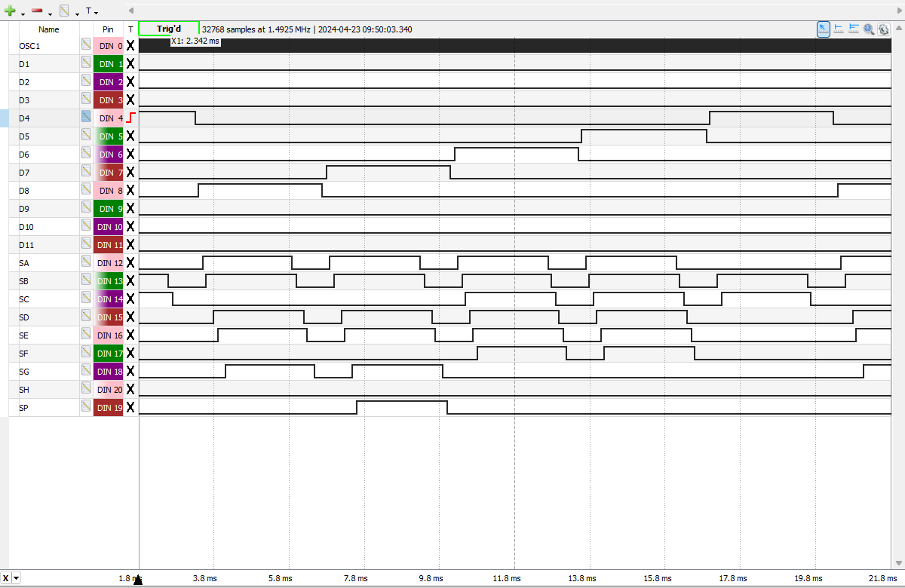The width and height of the screenshot is (905, 588).
Task: Edit properties icon for OSC1 channel
Action: (x=86, y=45)
